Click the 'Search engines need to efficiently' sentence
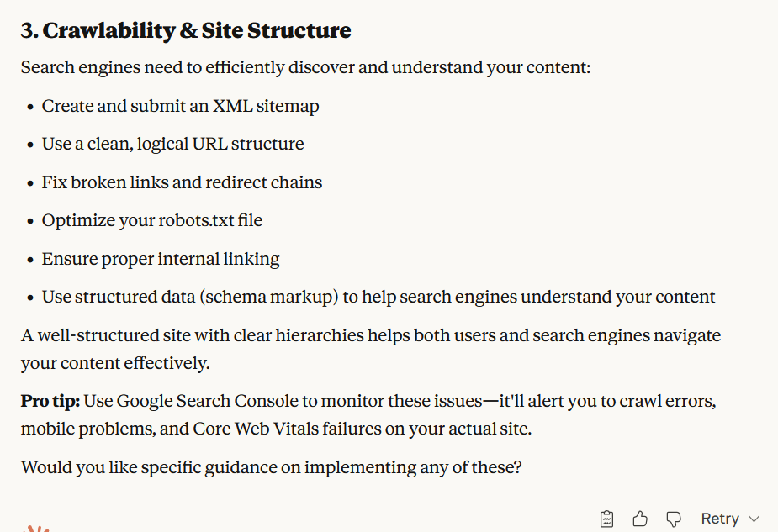This screenshot has height=532, width=778. click(x=305, y=67)
